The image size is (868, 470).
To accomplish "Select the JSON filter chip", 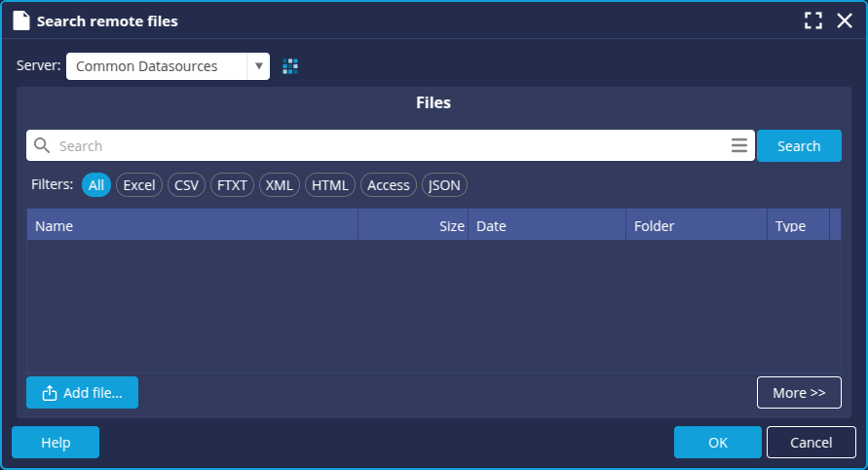I will coord(444,185).
